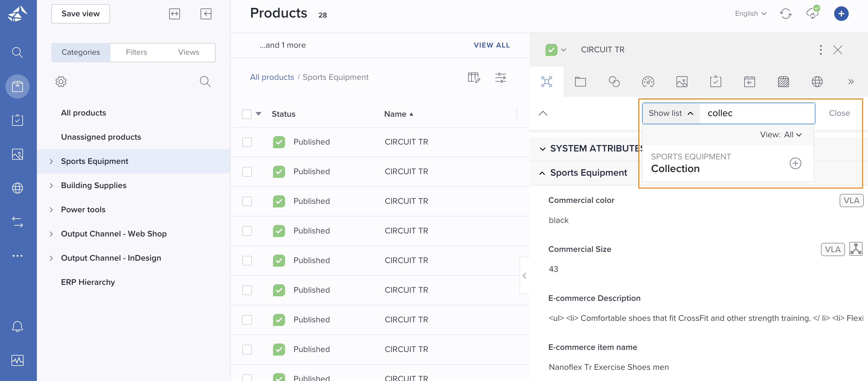
Task: Expand Output Channel - Web Shop category
Action: pyautogui.click(x=51, y=234)
